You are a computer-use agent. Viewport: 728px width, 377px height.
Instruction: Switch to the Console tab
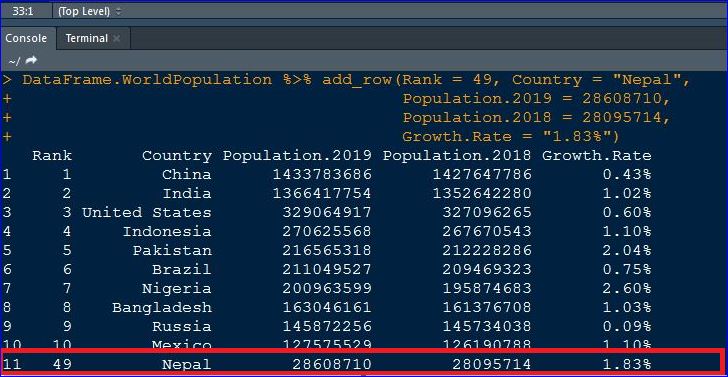(26, 39)
